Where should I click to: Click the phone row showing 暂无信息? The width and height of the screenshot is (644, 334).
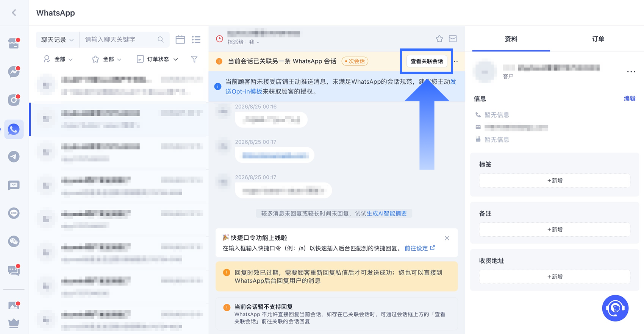(492, 115)
